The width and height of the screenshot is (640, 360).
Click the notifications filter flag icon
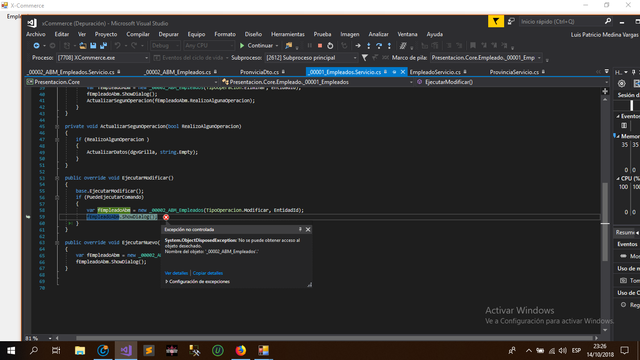[x=496, y=21]
